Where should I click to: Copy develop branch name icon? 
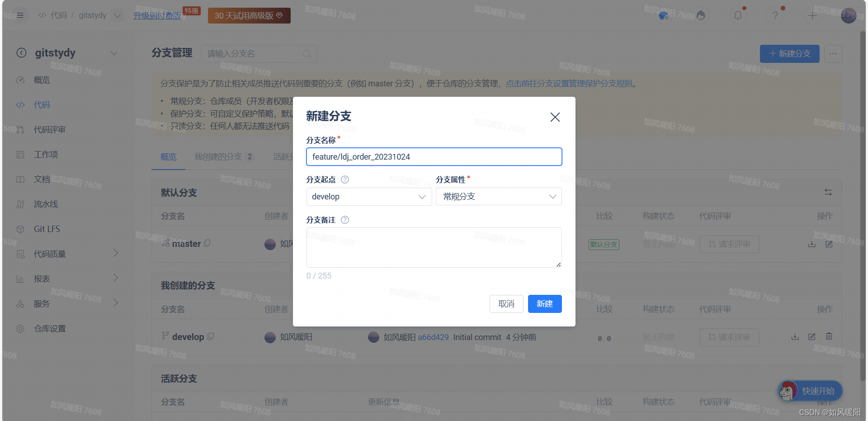(x=211, y=336)
